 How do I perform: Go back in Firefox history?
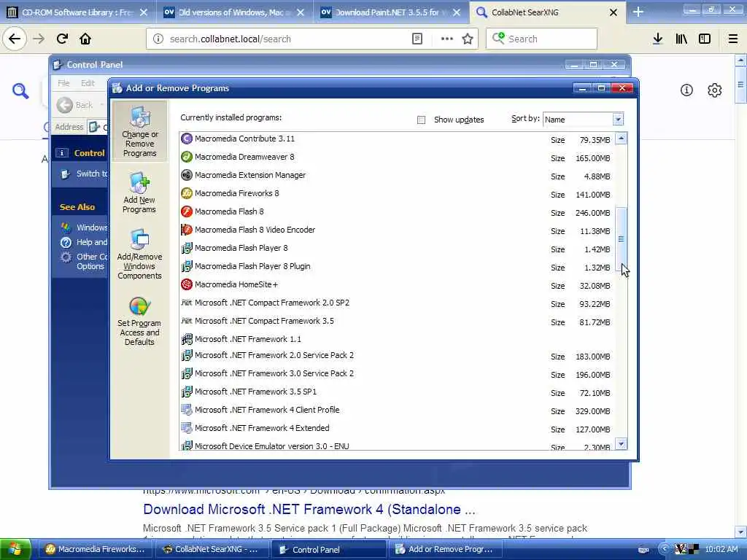(x=15, y=39)
